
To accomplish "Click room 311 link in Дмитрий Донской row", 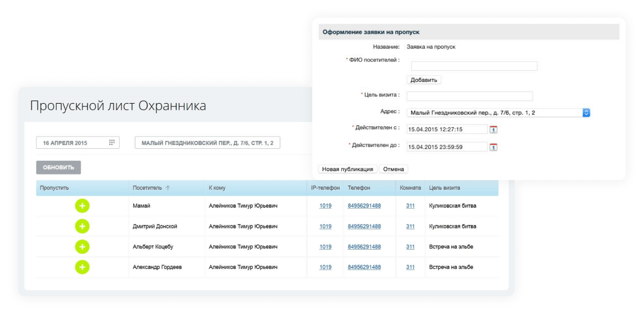I will 410,226.
